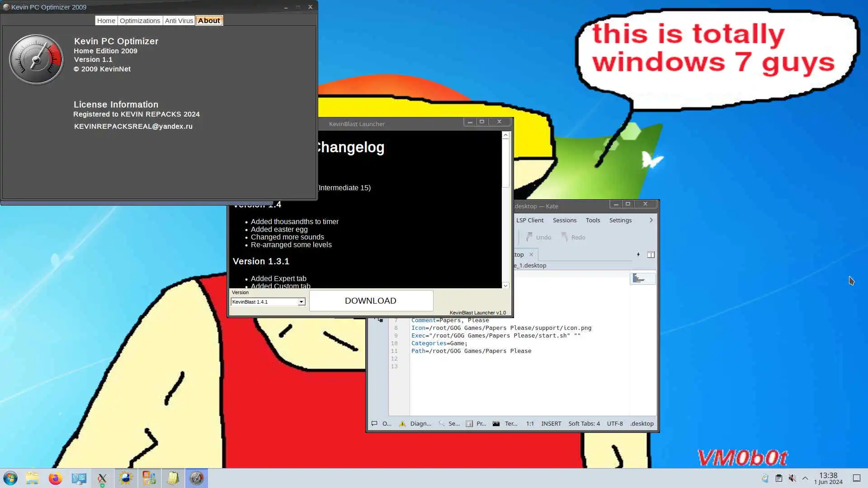868x488 pixels.
Task: Open the file manager taskbar icon
Action: [32, 478]
